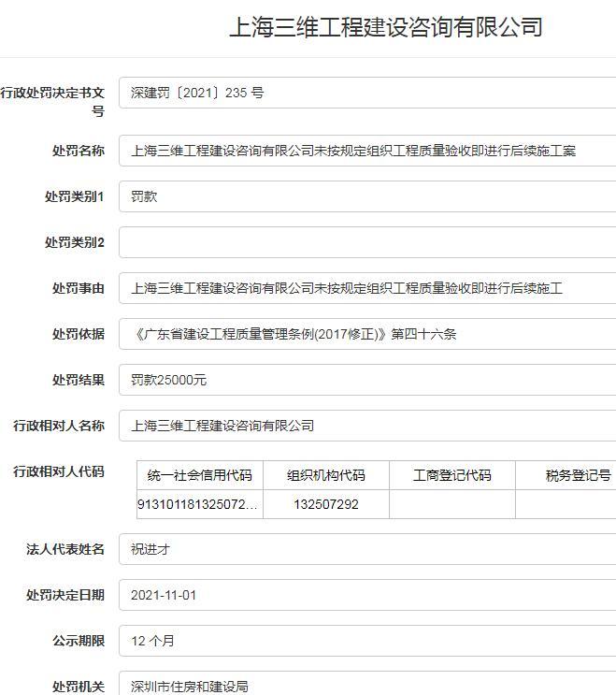Click the 处罚名称 label
The image size is (616, 695).
click(x=79, y=151)
